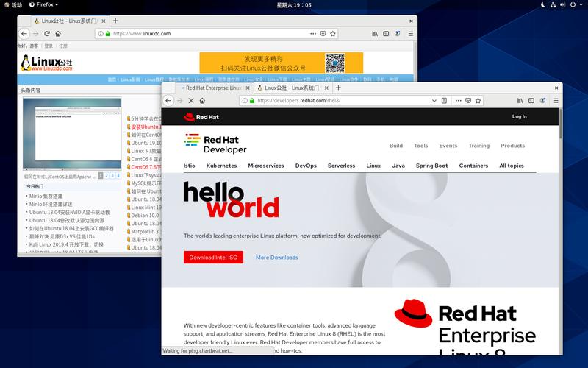Close the Red Hat Enterprise Linux tab

[248, 88]
